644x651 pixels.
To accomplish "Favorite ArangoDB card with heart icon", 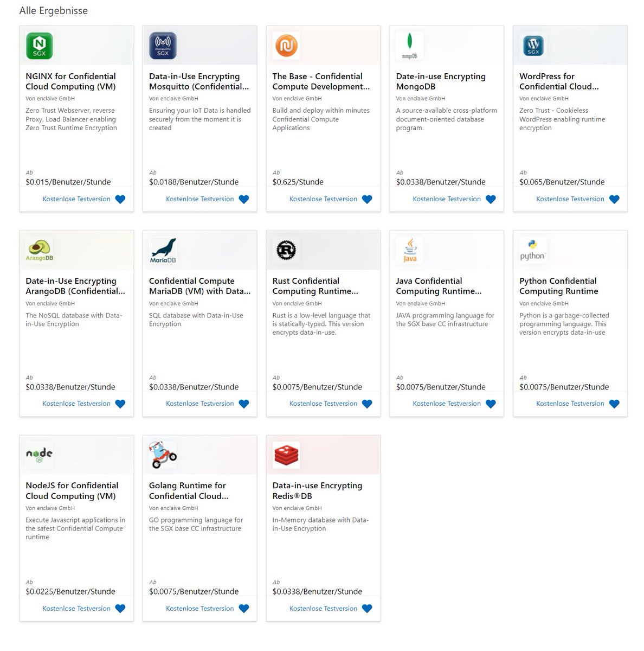I will point(120,404).
